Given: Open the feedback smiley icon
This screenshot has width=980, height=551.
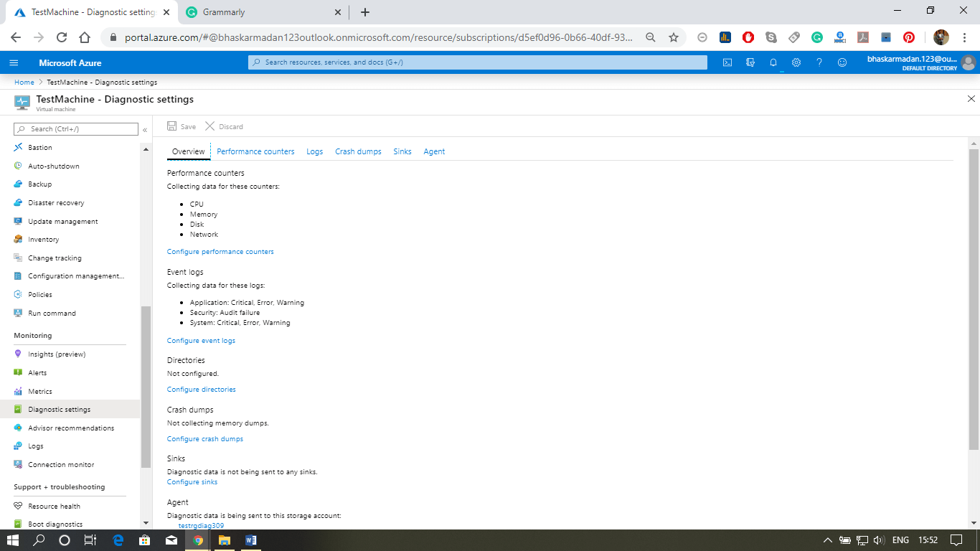Looking at the screenshot, I should 842,62.
